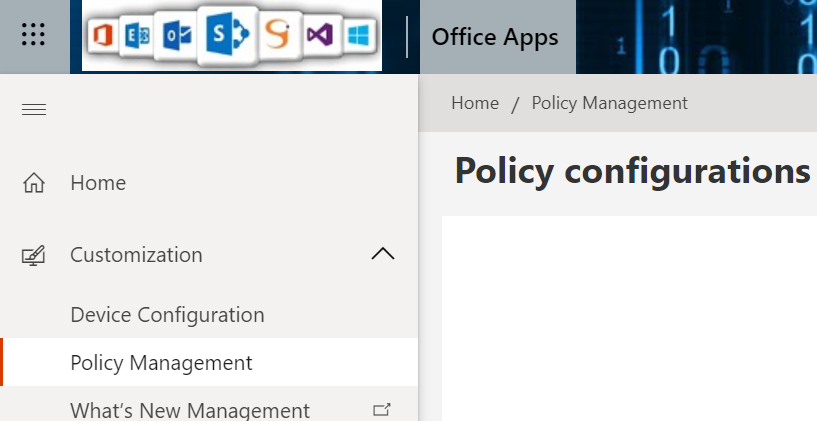Click the Windows logo in the banner
Viewport: 817px width, 421px height.
pos(357,37)
